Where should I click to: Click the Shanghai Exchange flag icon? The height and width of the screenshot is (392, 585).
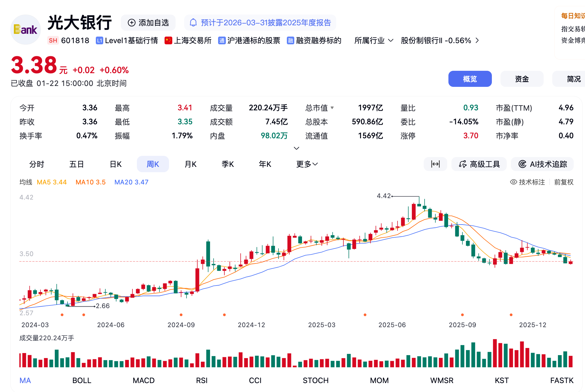pos(168,40)
